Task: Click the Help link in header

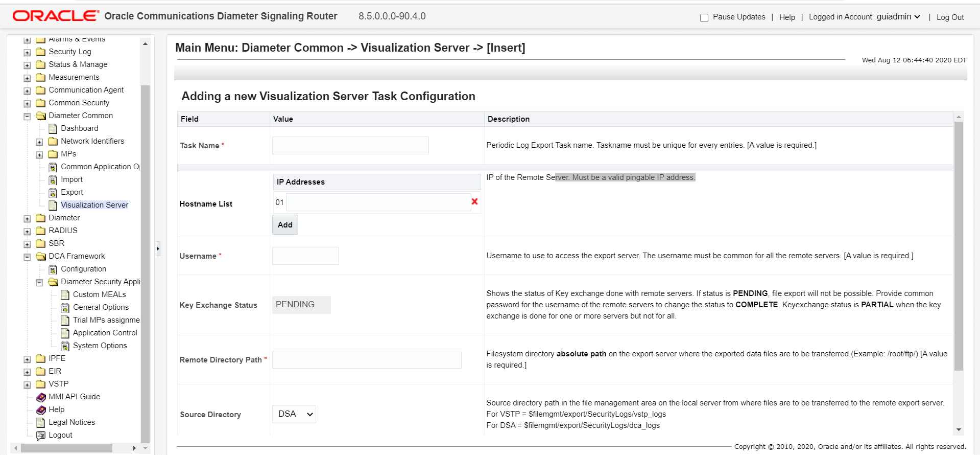Action: point(787,17)
